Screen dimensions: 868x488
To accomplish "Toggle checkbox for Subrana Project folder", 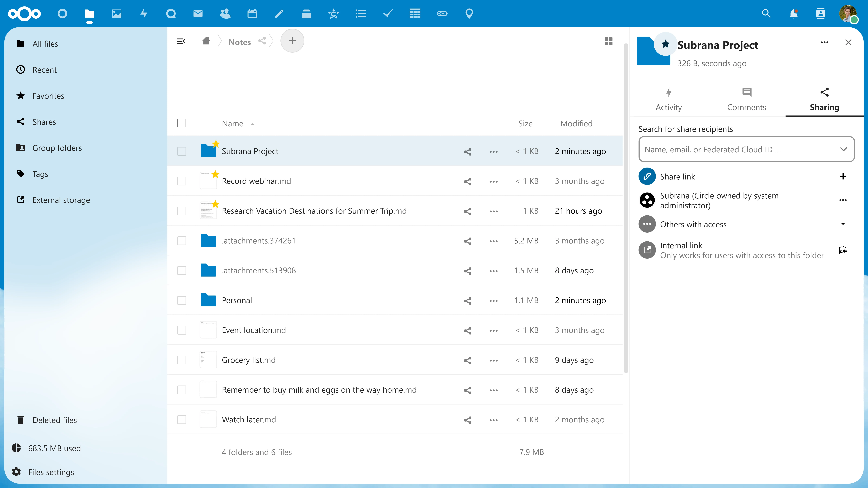I will click(182, 151).
